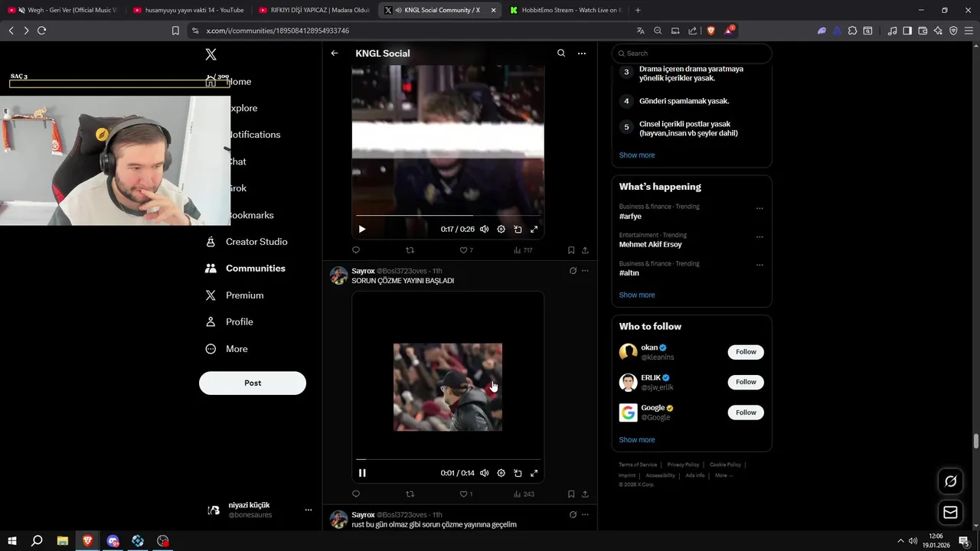Share the post with 243 views
The width and height of the screenshot is (980, 551).
(x=585, y=494)
